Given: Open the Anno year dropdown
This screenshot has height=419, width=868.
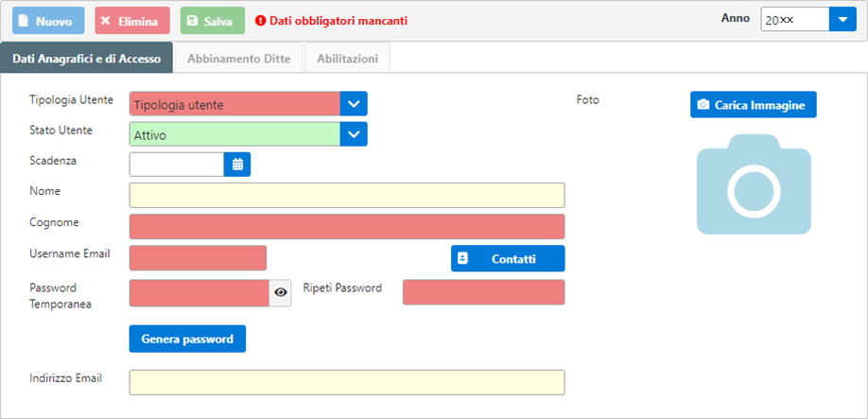Looking at the screenshot, I should coord(842,19).
